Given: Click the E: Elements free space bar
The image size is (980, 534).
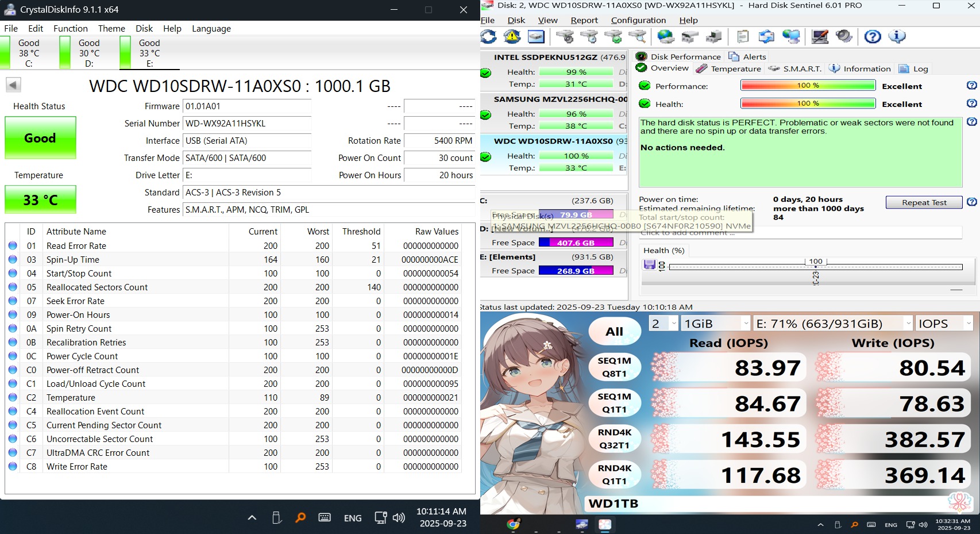Looking at the screenshot, I should pos(575,271).
